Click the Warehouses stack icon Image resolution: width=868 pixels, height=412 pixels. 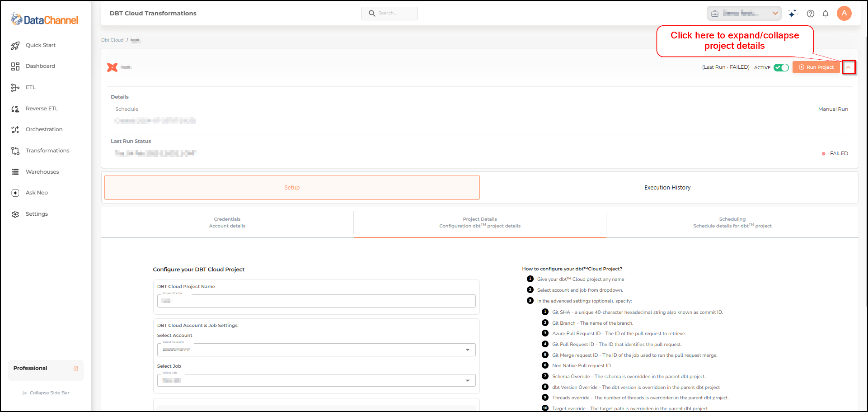(x=15, y=172)
